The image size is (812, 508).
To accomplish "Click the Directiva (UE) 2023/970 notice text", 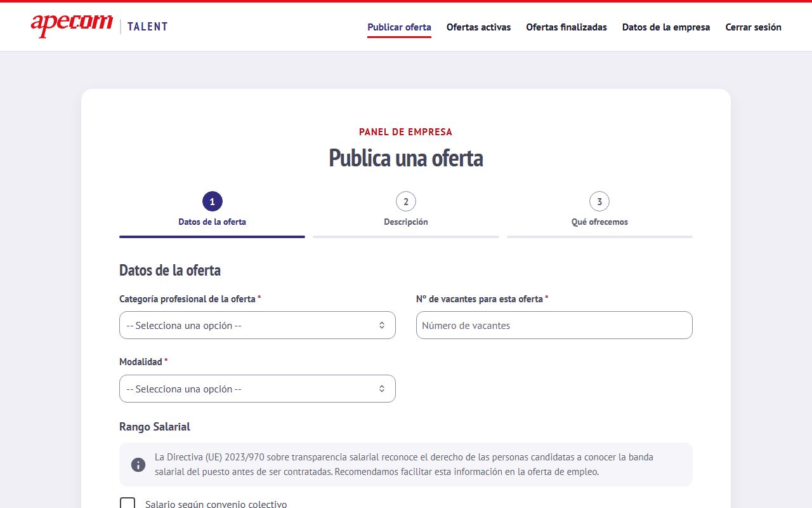I will coord(404,465).
